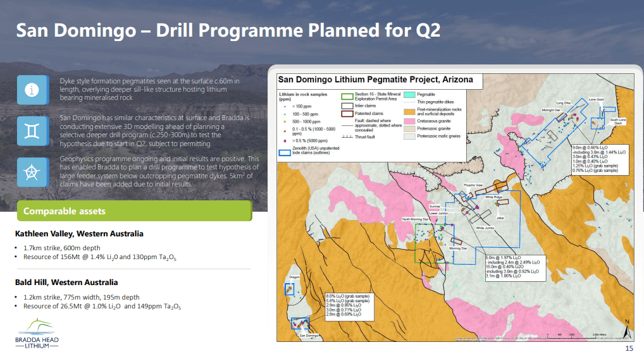Click the map scale bar

[577, 336]
